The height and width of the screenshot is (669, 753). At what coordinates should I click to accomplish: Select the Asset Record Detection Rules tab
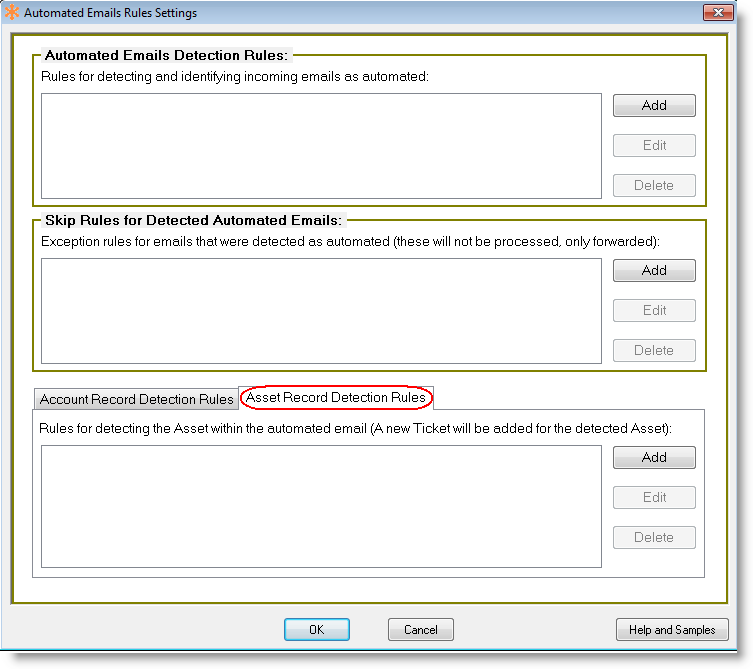(336, 397)
